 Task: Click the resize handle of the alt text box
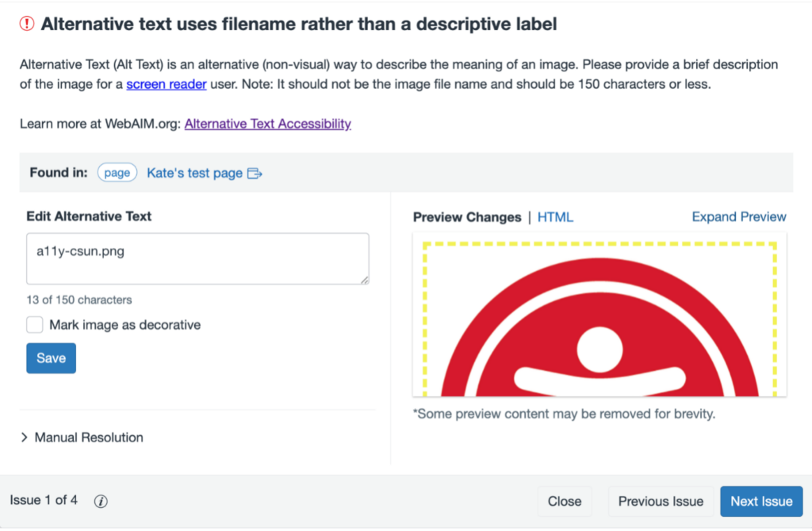click(365, 280)
